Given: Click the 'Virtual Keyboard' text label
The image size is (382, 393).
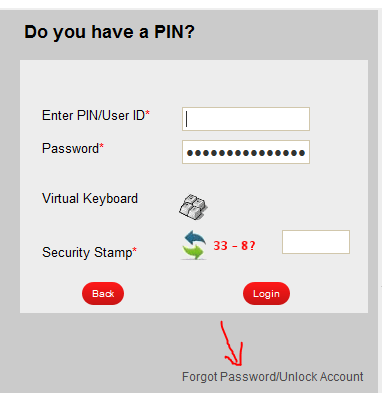Looking at the screenshot, I should 90,199.
